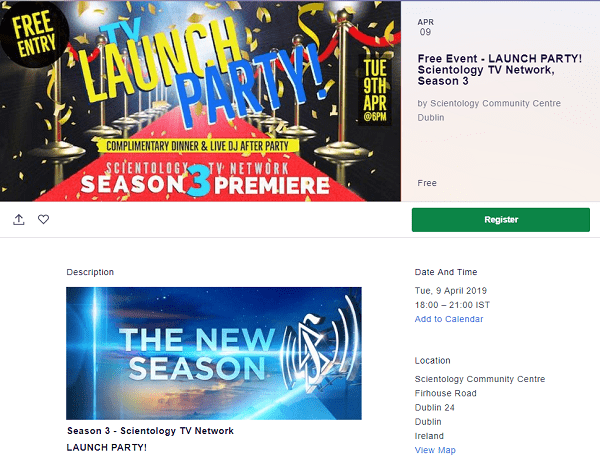Click the Complimentary Dinner yellow ribbon text

point(197,146)
